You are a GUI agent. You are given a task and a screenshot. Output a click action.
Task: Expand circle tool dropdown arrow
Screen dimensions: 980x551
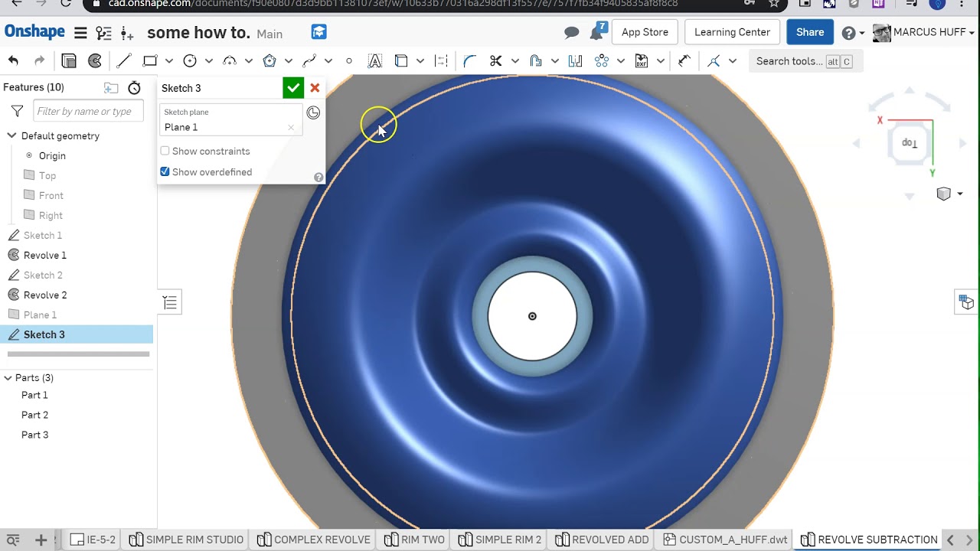coord(208,61)
